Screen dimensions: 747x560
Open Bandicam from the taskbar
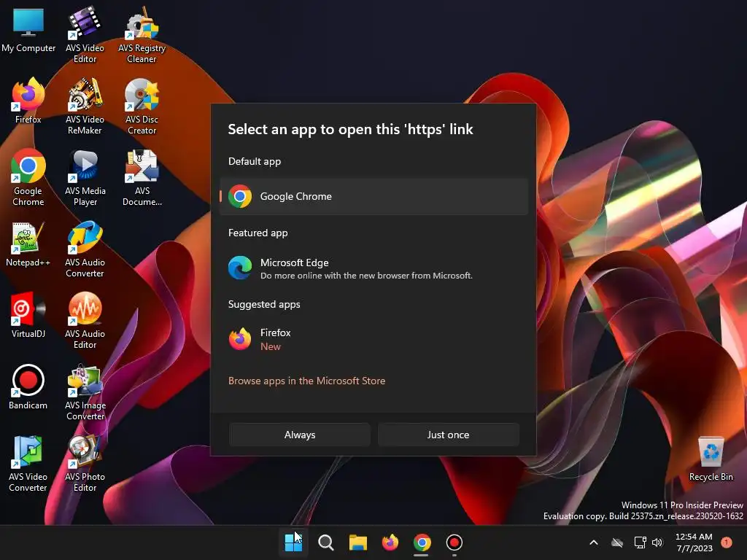coord(454,542)
